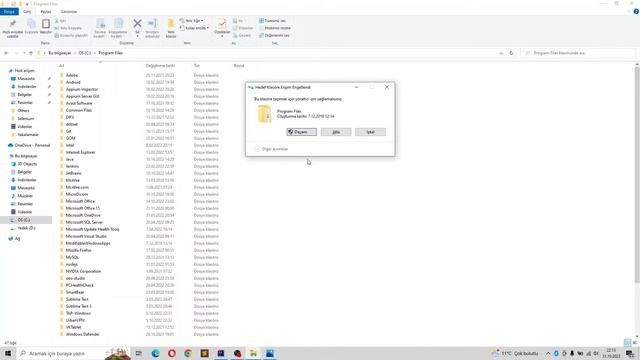640x360 pixels.
Task: Sort by the Ad column header
Action: pyautogui.click(x=62, y=66)
